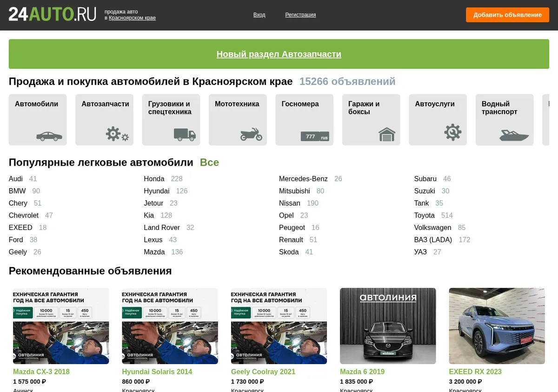Open the Вход login link
Screen dimensions: 558x392
[259, 15]
